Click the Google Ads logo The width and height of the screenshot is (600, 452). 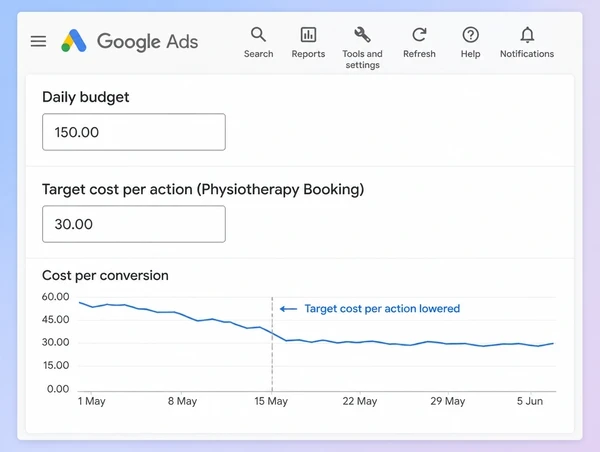click(74, 41)
